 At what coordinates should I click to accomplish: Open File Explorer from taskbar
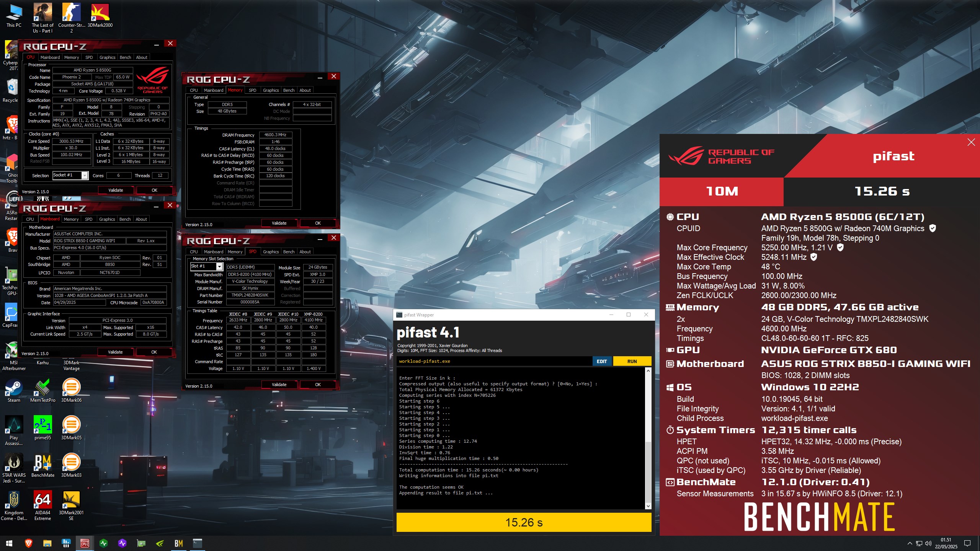(47, 543)
